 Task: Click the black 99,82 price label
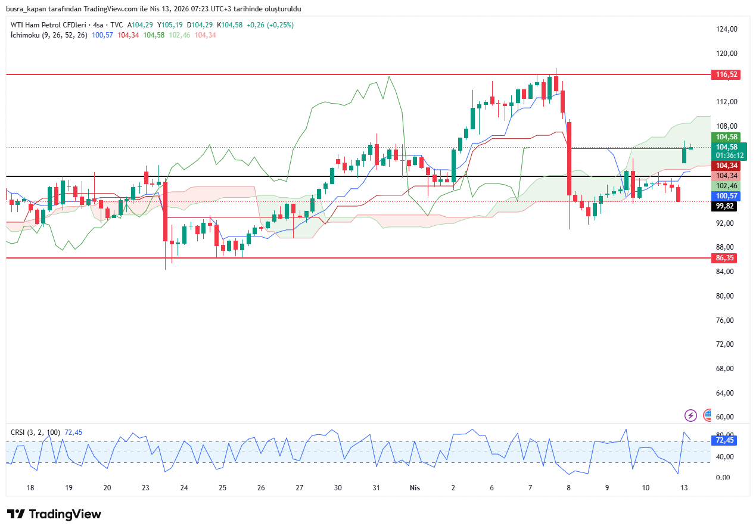725,206
